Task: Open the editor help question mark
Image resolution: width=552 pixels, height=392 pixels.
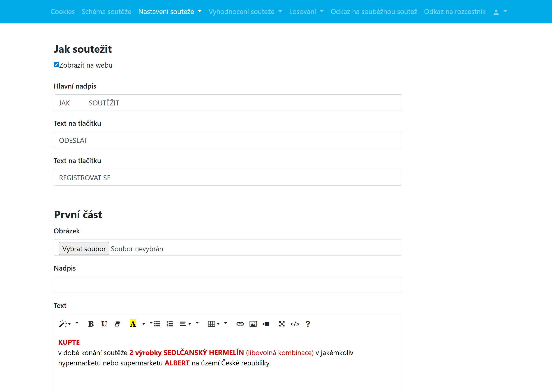Action: coord(308,324)
